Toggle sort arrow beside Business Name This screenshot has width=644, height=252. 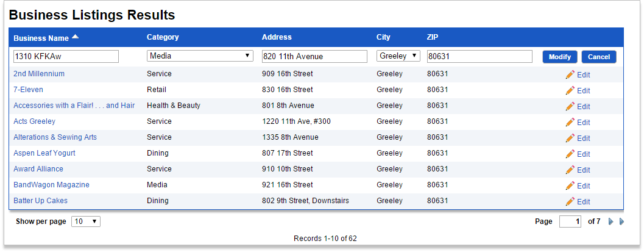[75, 37]
